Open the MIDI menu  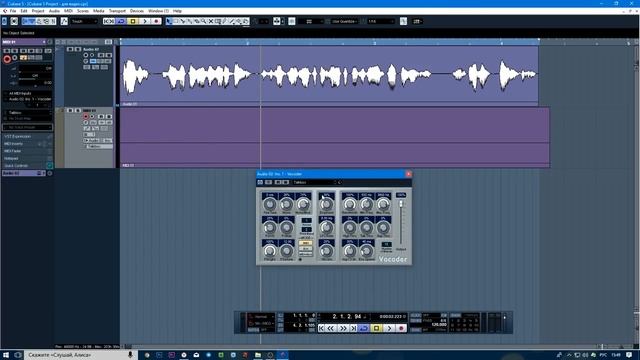[68, 11]
